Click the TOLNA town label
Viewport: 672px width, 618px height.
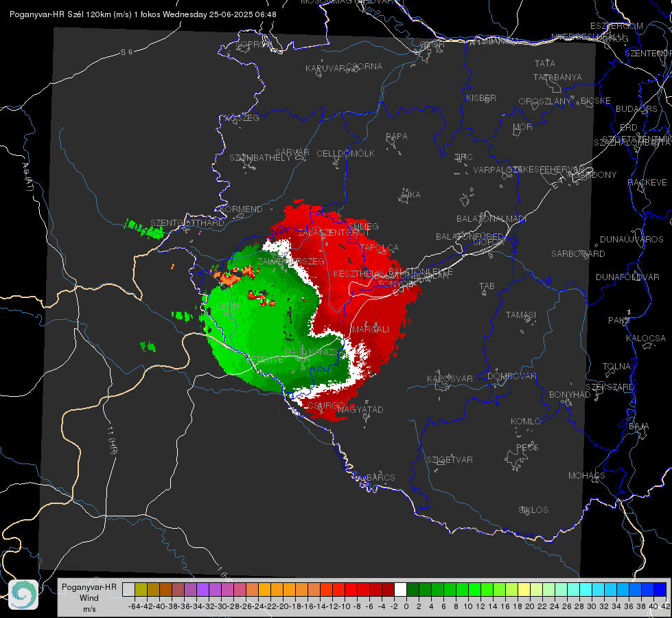(616, 367)
